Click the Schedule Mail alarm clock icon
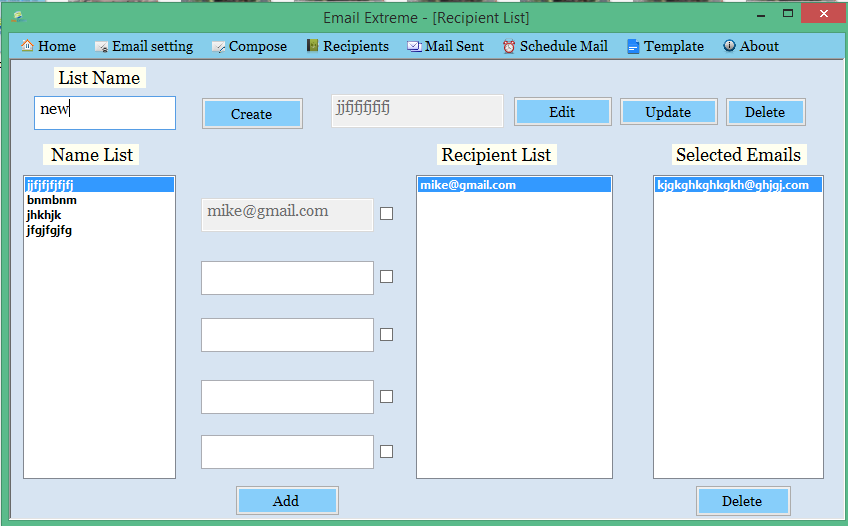The image size is (848, 526). click(x=509, y=47)
